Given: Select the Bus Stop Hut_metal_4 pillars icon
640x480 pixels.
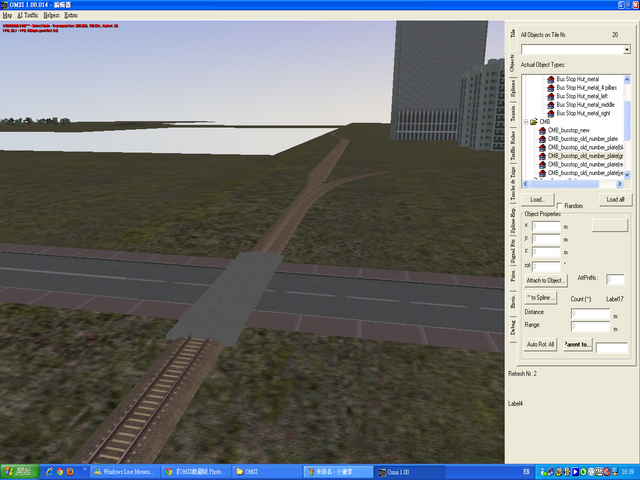Looking at the screenshot, I should point(550,88).
